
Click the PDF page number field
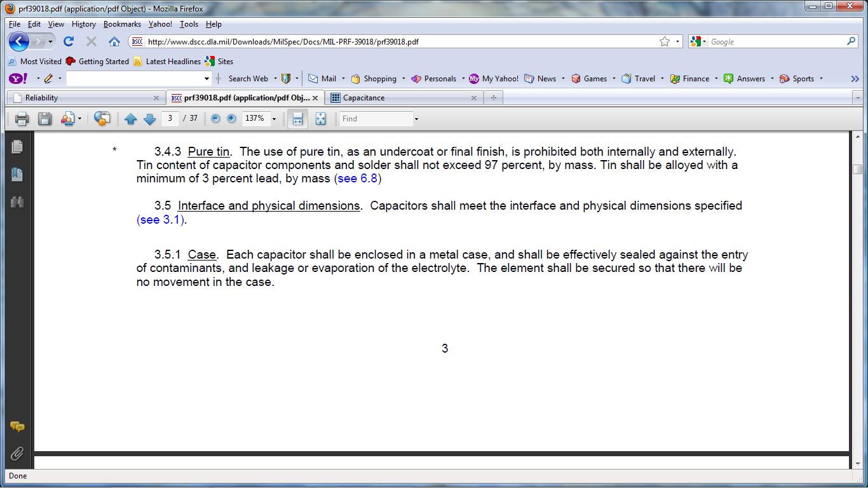170,119
